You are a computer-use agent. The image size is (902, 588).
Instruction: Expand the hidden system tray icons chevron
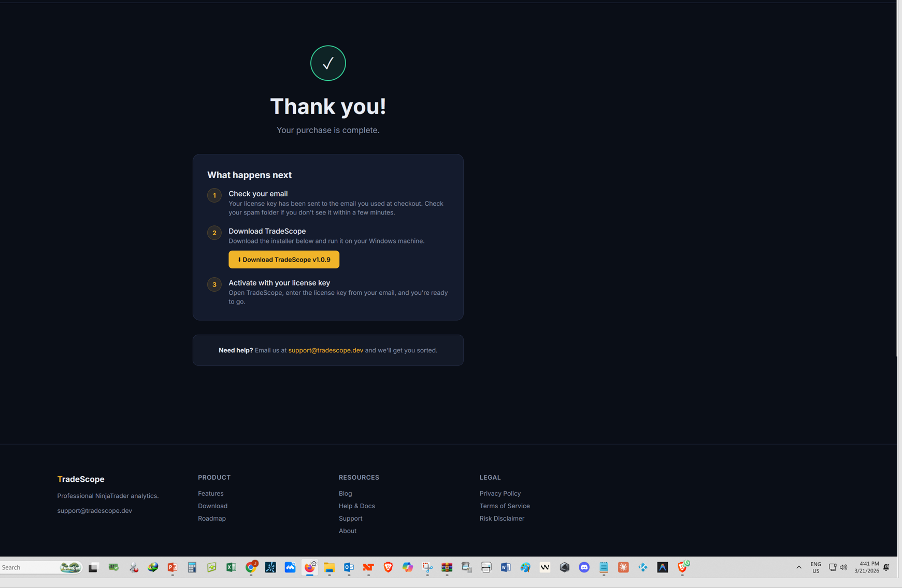(x=799, y=567)
